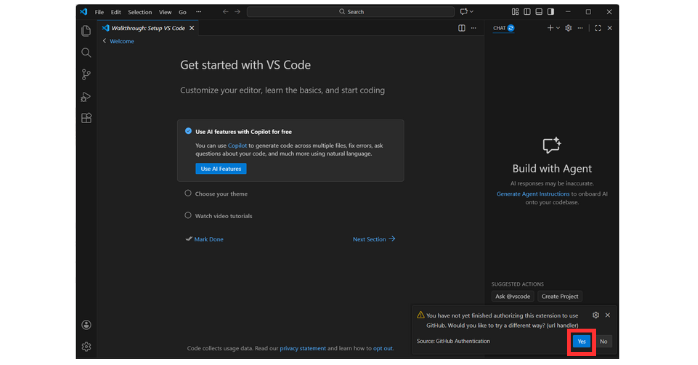Viewport: 698px width, 365px height.
Task: Click the VS Code logo in title bar
Action: (x=83, y=12)
